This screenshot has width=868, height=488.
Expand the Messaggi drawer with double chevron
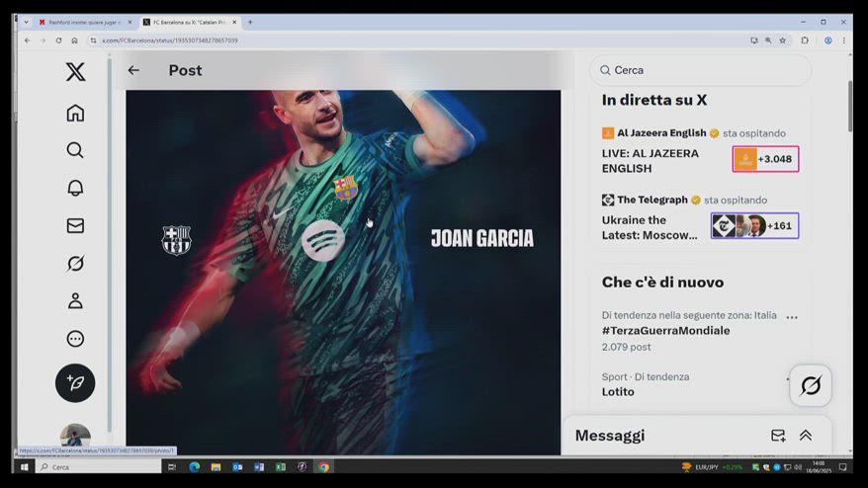pyautogui.click(x=806, y=436)
